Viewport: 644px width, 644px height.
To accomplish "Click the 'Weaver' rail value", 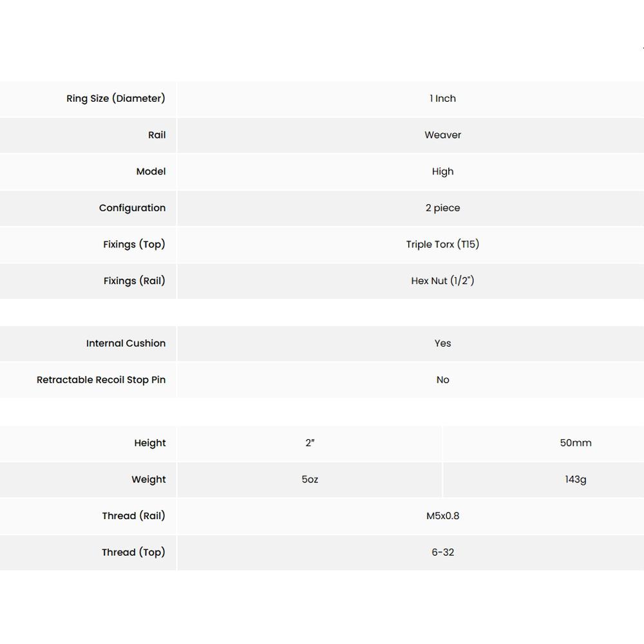I will pyautogui.click(x=442, y=135).
